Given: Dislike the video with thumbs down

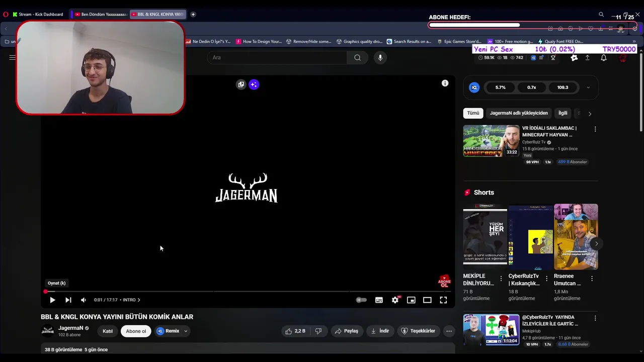Looking at the screenshot, I should (318, 331).
